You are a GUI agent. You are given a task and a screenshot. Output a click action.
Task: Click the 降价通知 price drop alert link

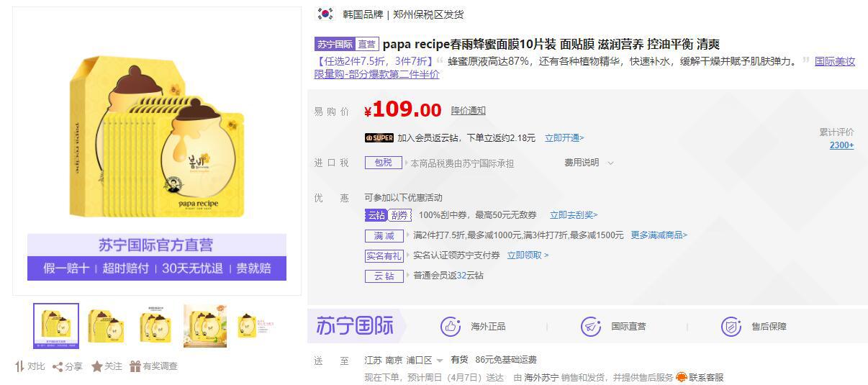point(469,110)
